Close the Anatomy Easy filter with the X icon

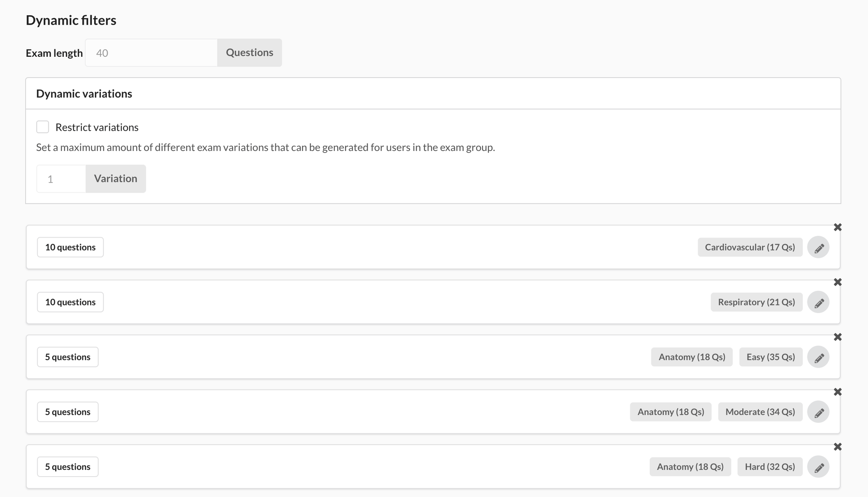[x=838, y=337]
